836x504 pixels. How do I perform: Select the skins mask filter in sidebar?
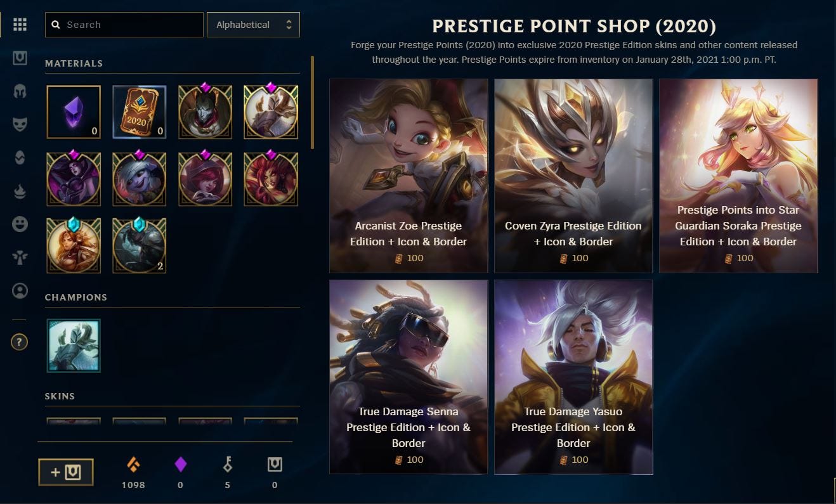20,124
